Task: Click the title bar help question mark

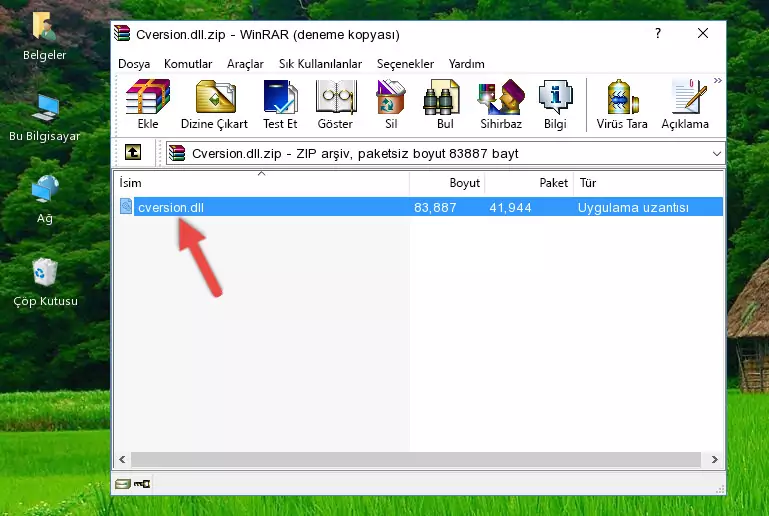Action: click(658, 33)
